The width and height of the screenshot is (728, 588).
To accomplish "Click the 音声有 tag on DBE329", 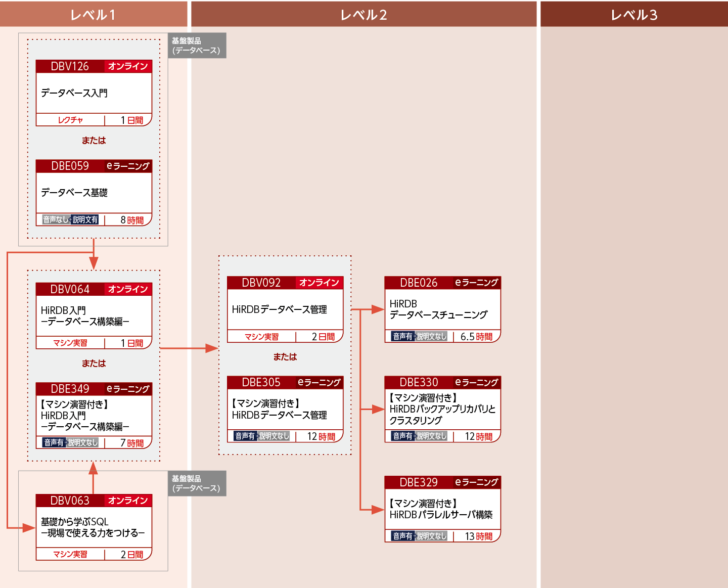I will [x=403, y=536].
